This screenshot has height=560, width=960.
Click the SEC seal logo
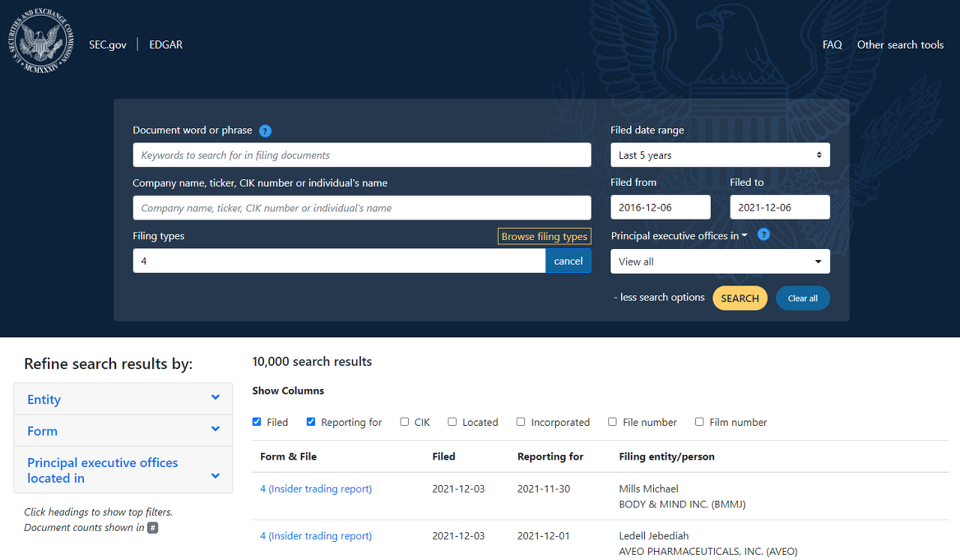coord(42,42)
